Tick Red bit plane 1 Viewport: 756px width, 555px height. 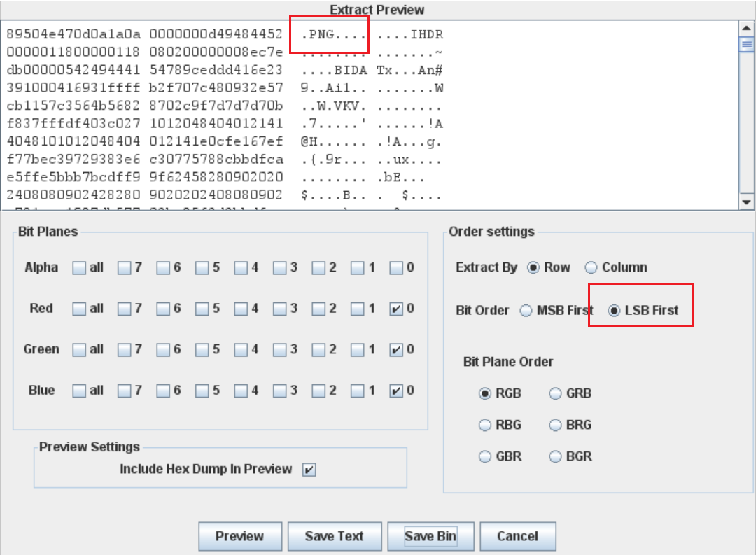(x=357, y=309)
